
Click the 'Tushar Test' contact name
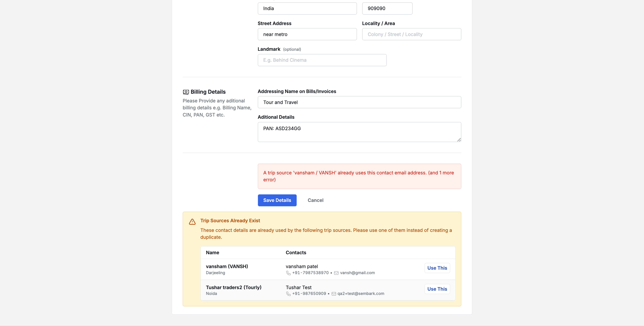[299, 288]
